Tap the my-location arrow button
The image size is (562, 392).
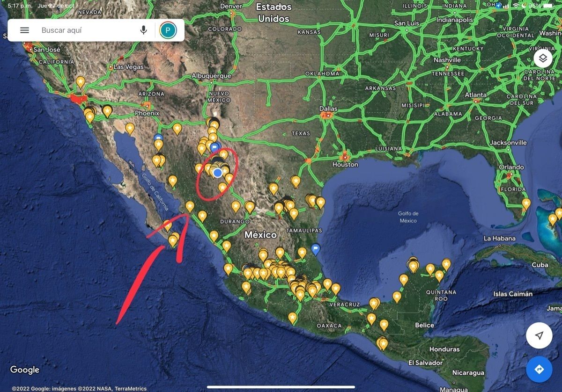pos(539,335)
